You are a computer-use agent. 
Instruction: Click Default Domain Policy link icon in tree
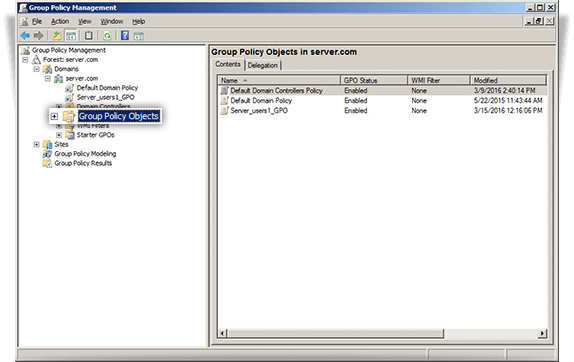click(x=70, y=88)
